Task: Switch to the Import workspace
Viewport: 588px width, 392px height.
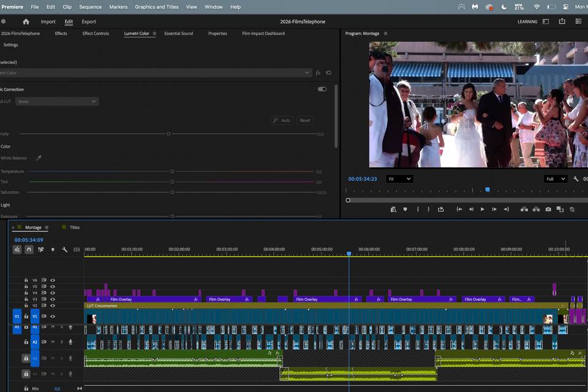Action: (x=48, y=21)
